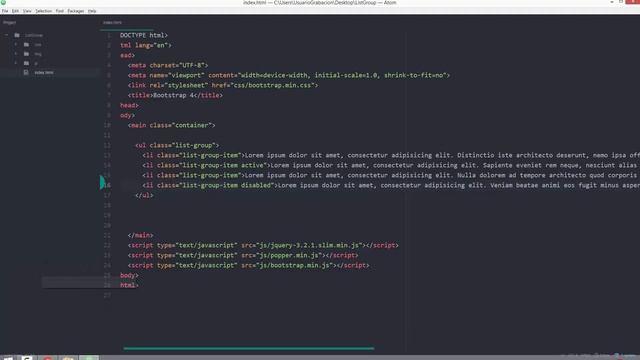Click line number 10 in the gutter
The width and height of the screenshot is (640, 360).
click(x=107, y=125)
